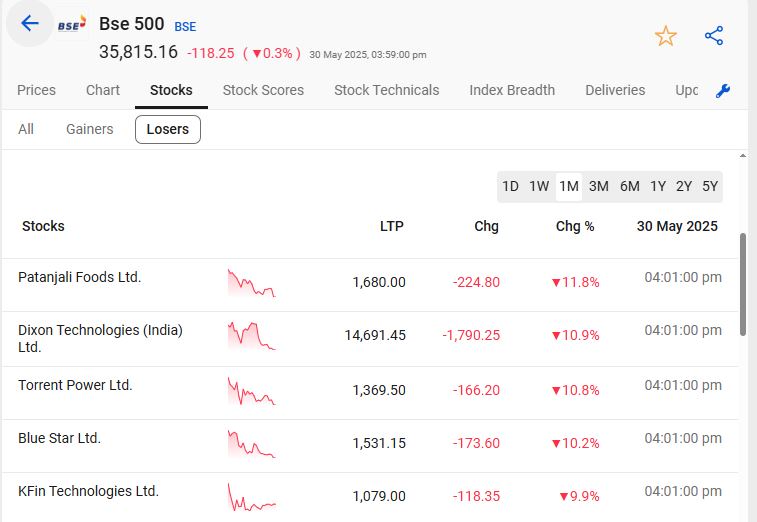Click the back arrow icon

[x=30, y=24]
